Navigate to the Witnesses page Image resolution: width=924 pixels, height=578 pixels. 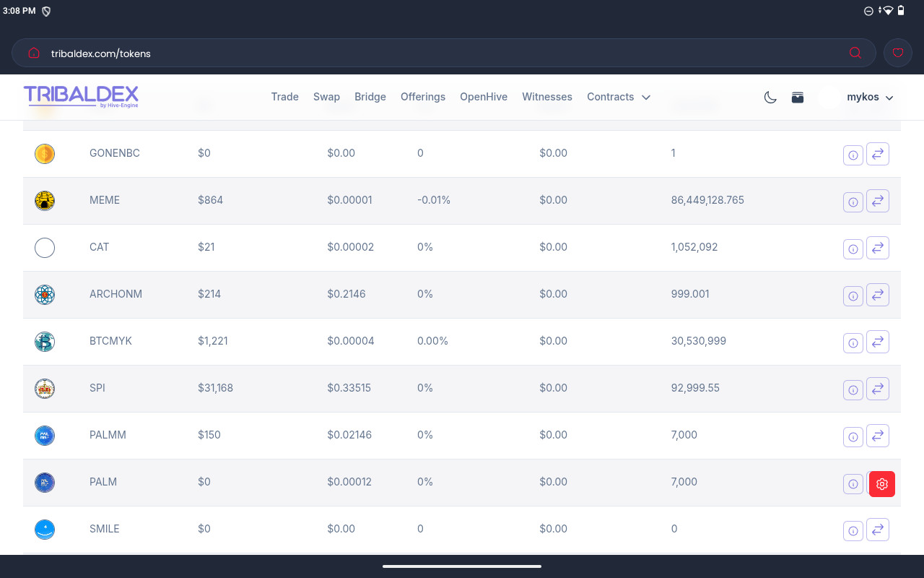[x=546, y=97]
